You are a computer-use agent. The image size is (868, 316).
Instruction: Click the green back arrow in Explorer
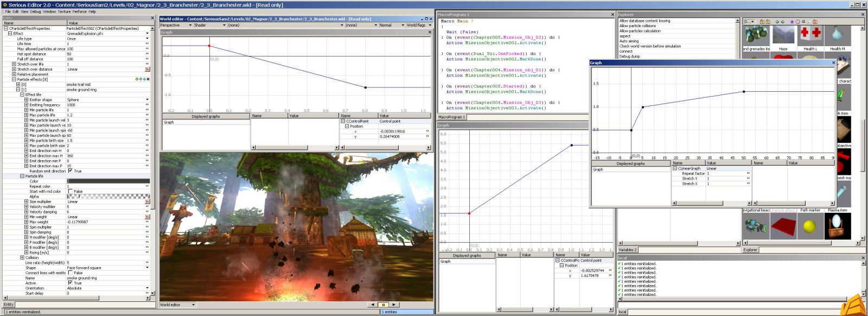(777, 22)
